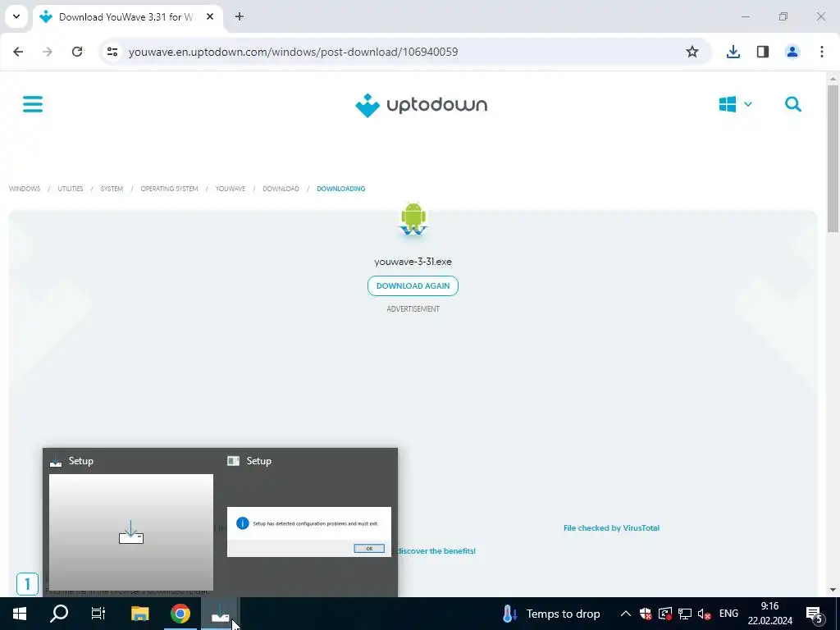The height and width of the screenshot is (630, 840).
Task: Open the Uptodown search icon
Action: 793,104
